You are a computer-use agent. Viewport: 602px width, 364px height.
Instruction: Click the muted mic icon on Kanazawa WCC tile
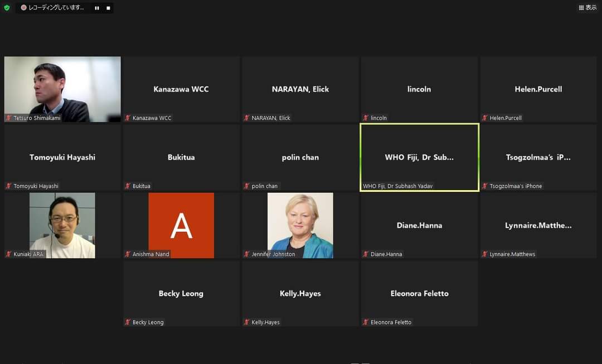(128, 118)
